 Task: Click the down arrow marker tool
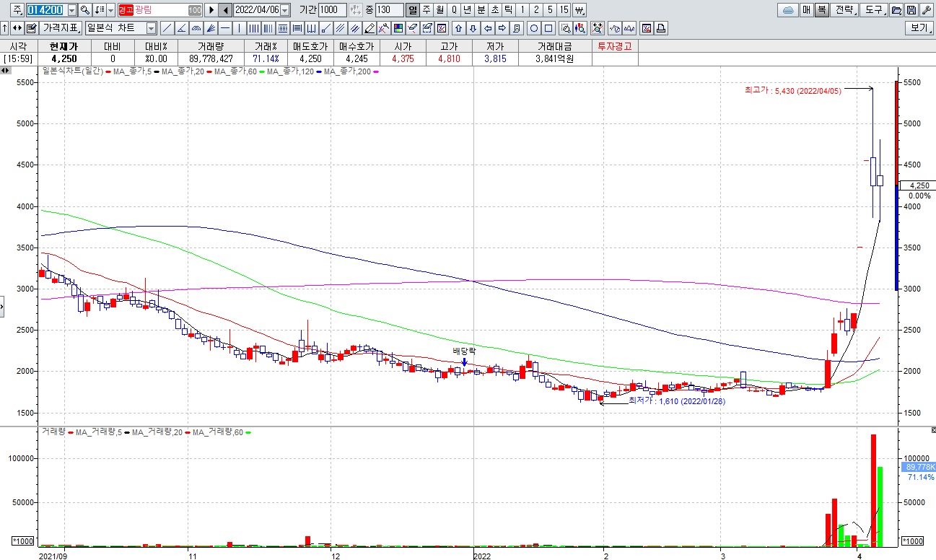(473, 28)
